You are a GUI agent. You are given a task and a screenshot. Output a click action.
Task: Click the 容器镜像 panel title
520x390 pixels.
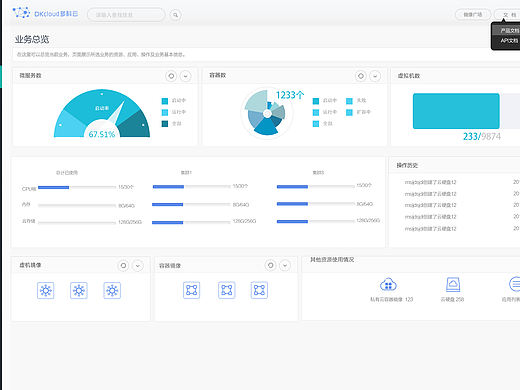pos(170,266)
